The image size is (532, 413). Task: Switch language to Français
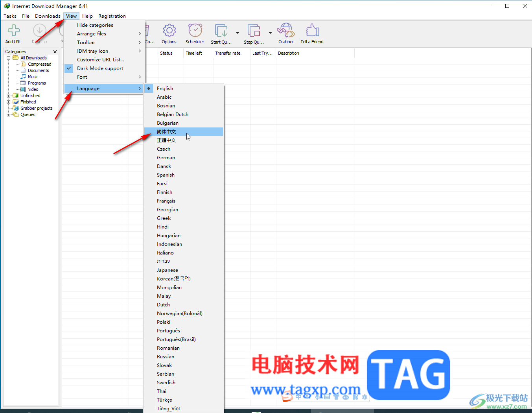[184, 201]
